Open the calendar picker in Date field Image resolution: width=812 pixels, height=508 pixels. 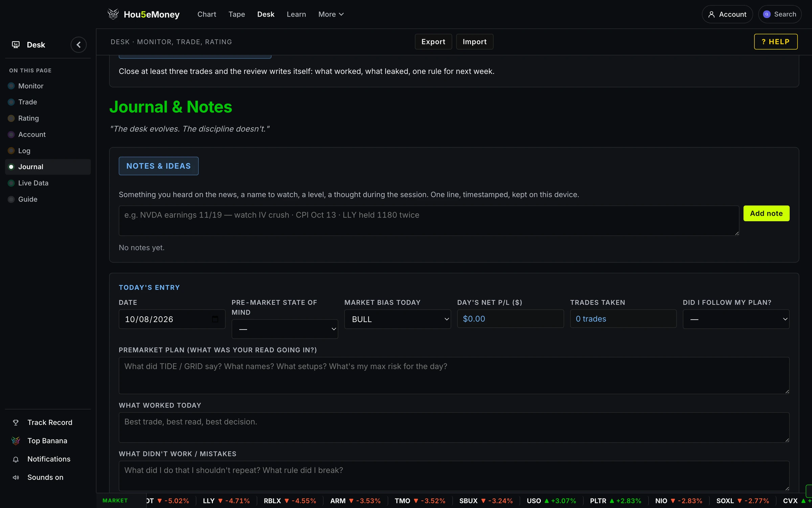click(x=215, y=319)
